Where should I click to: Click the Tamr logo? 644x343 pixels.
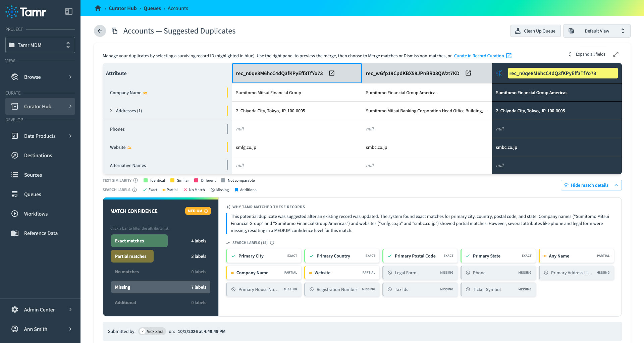point(26,12)
